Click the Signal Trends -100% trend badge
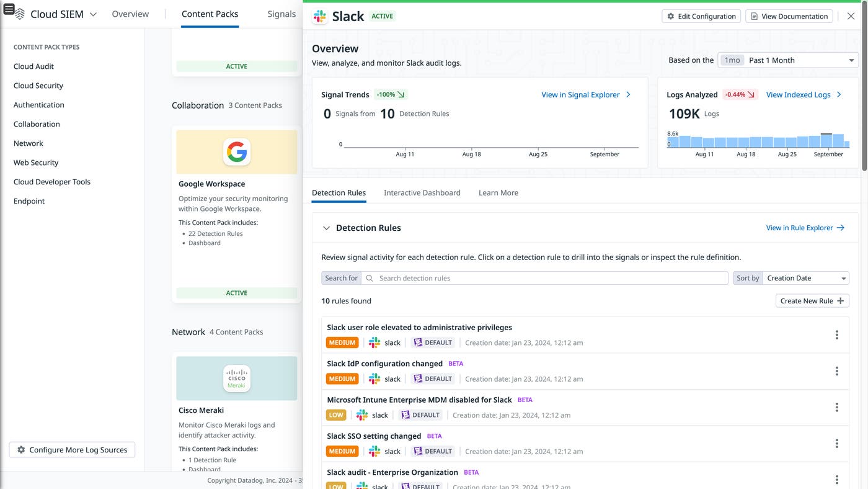 click(391, 94)
